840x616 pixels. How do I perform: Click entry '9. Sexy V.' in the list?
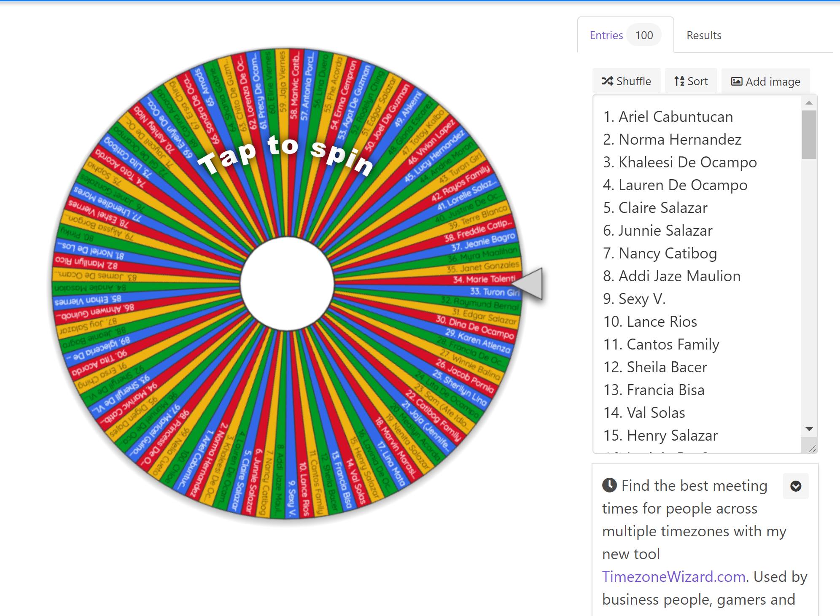pos(634,299)
